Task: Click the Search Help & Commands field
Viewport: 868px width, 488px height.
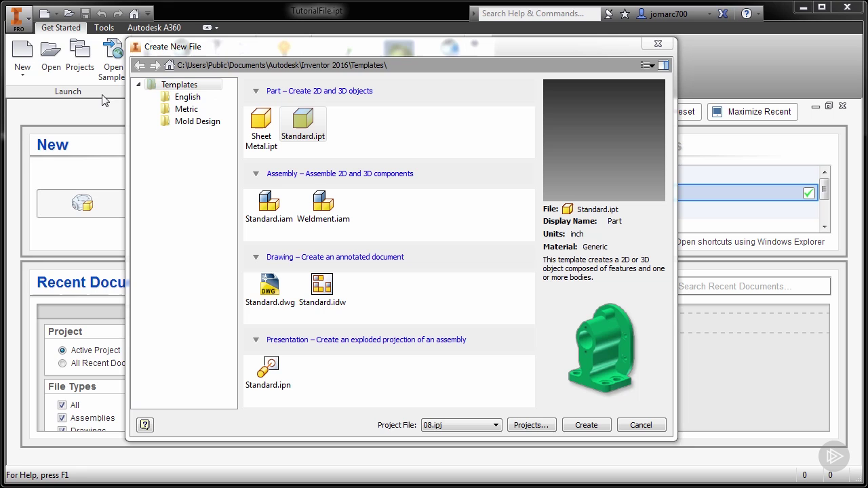Action: (540, 14)
